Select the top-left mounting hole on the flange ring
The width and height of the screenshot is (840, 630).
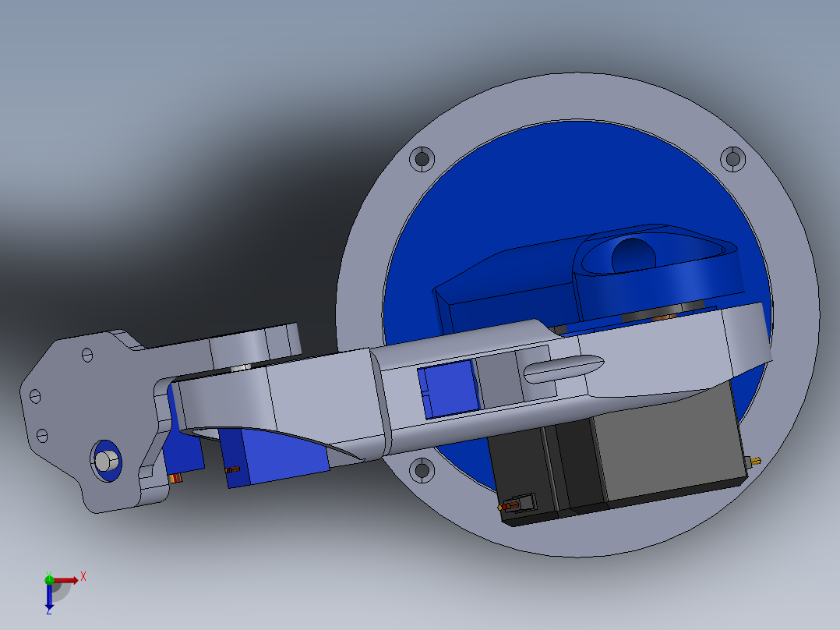(x=422, y=159)
